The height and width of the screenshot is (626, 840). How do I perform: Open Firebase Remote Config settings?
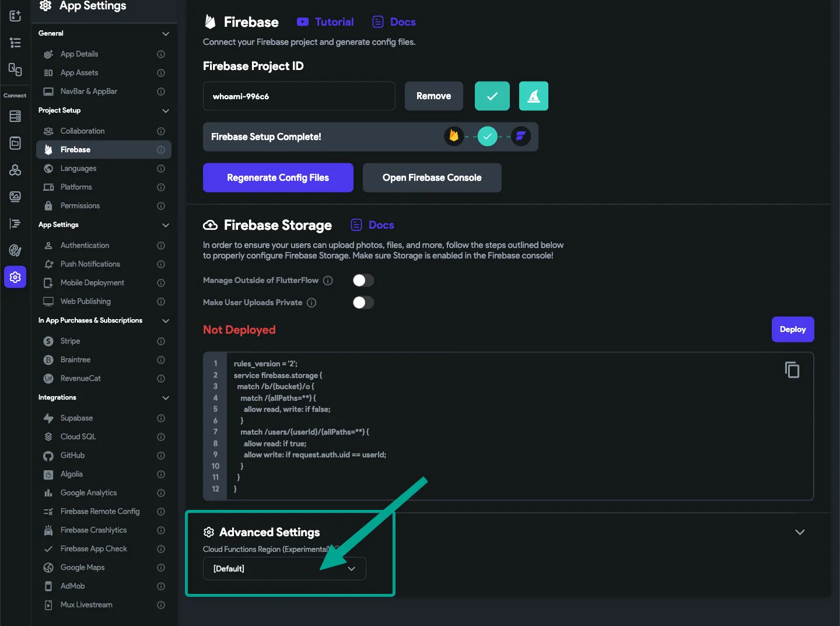pos(104,512)
